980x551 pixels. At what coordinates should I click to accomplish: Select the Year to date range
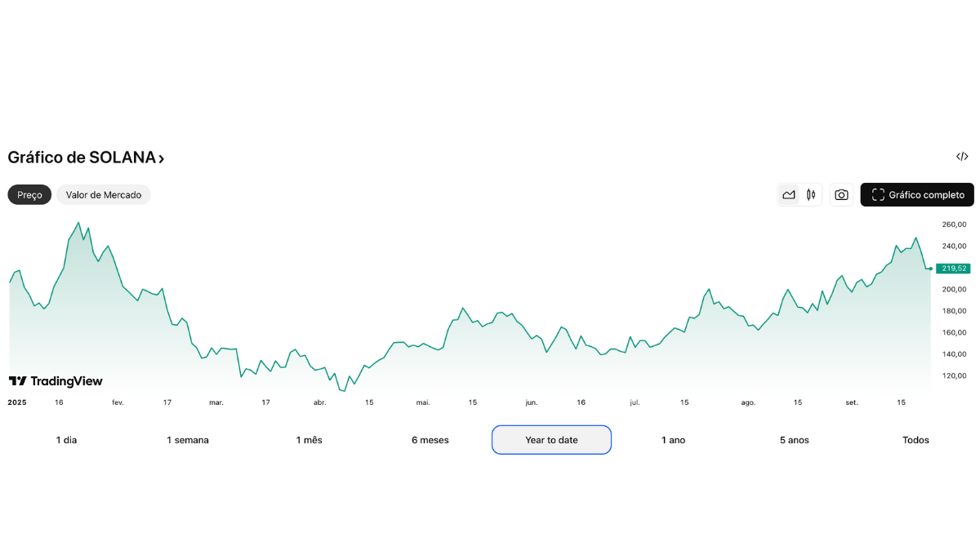click(x=551, y=440)
